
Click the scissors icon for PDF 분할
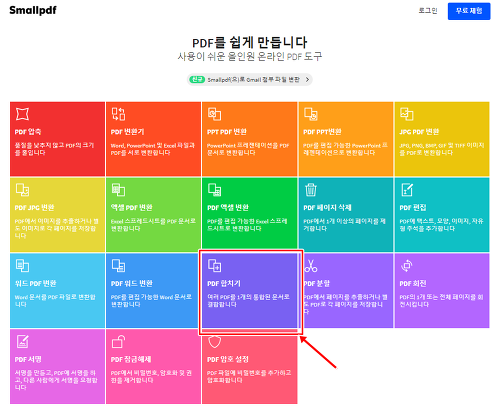[x=311, y=266]
